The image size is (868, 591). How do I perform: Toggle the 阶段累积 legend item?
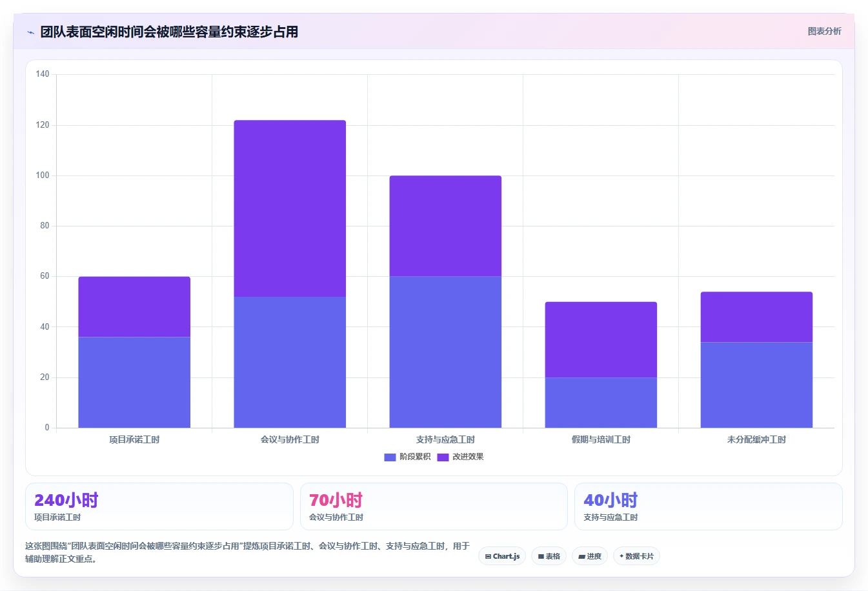pos(407,457)
